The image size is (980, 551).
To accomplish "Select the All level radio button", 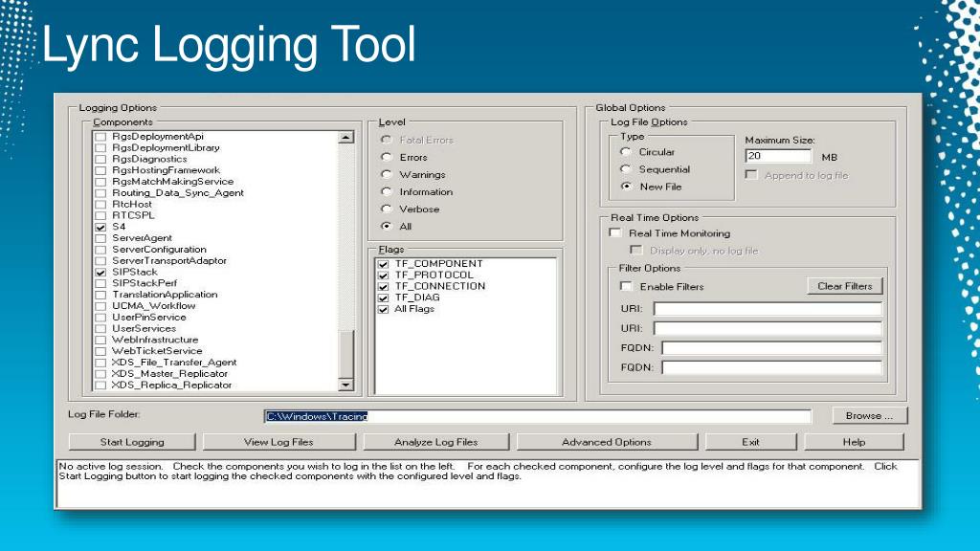I will pos(387,226).
